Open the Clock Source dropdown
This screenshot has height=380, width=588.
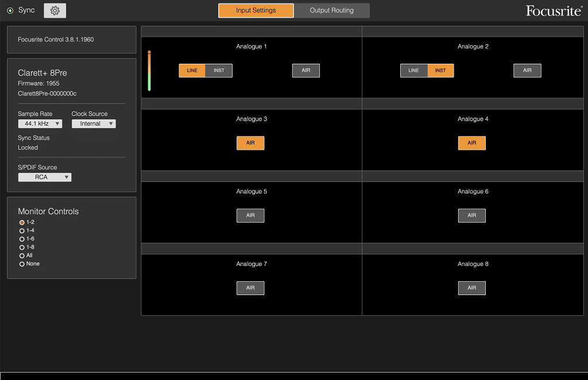point(94,123)
